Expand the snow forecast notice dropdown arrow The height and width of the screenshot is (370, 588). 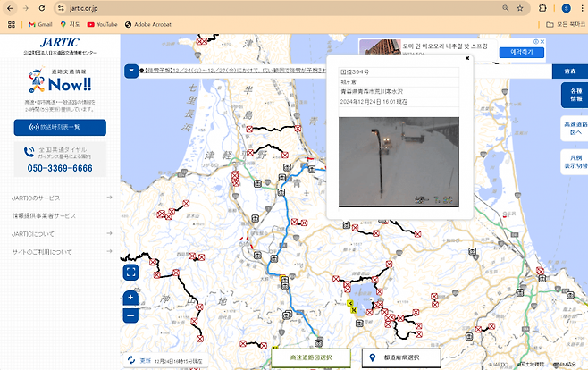[x=131, y=70]
